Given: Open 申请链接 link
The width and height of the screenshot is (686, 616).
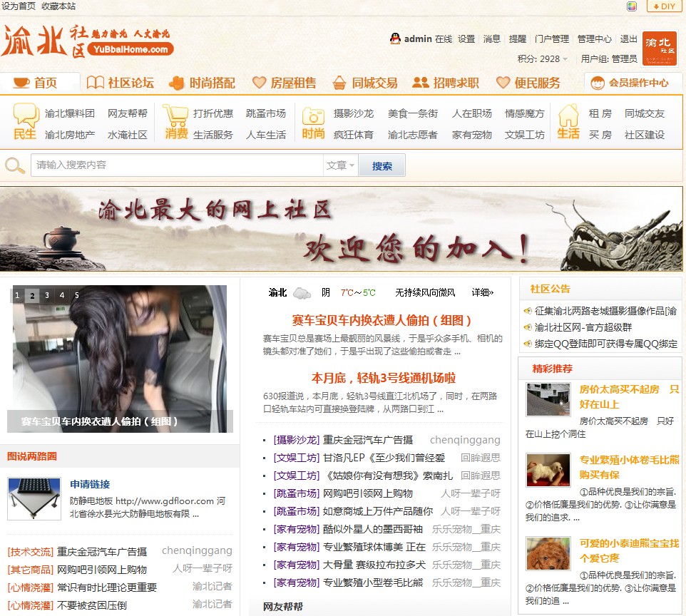Looking at the screenshot, I should tap(90, 484).
